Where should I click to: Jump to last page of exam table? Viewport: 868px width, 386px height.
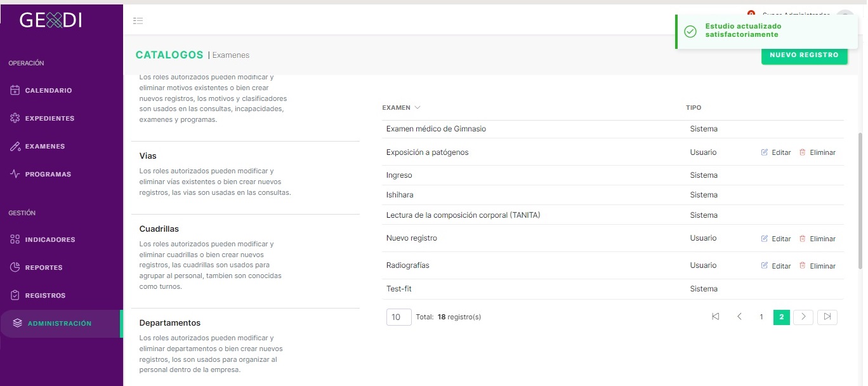(827, 317)
